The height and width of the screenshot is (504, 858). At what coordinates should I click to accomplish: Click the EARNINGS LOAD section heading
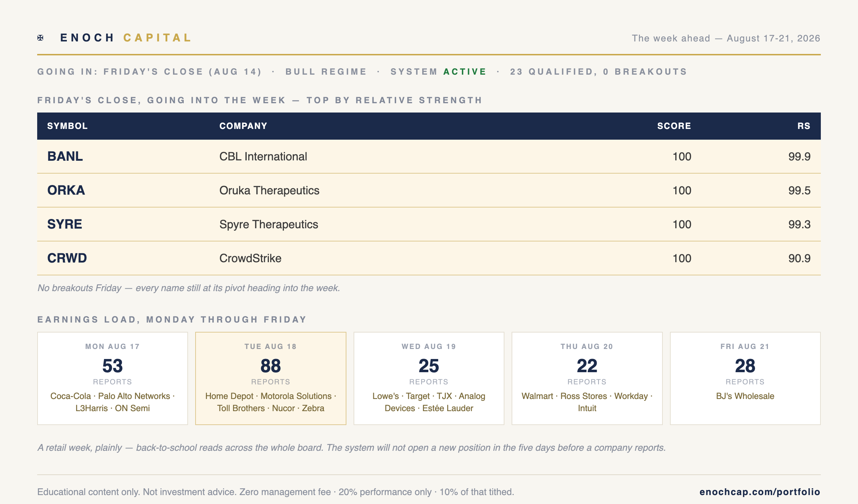(172, 319)
